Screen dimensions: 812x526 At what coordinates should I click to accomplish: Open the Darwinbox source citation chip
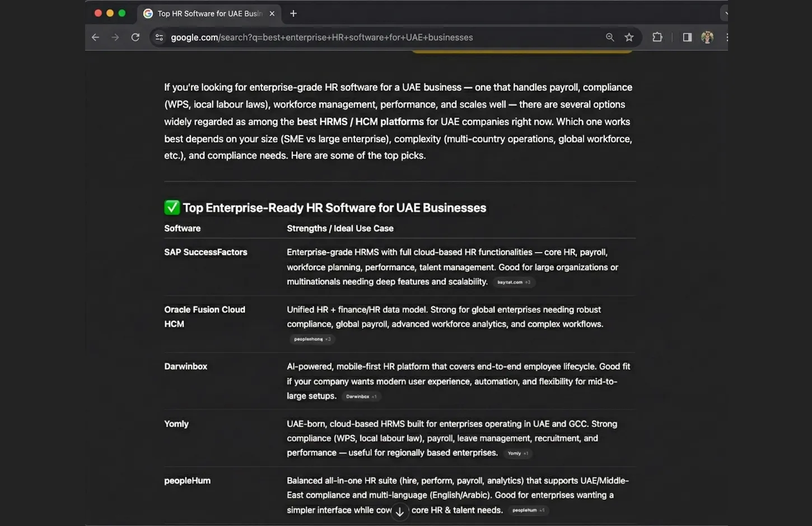[x=361, y=397]
